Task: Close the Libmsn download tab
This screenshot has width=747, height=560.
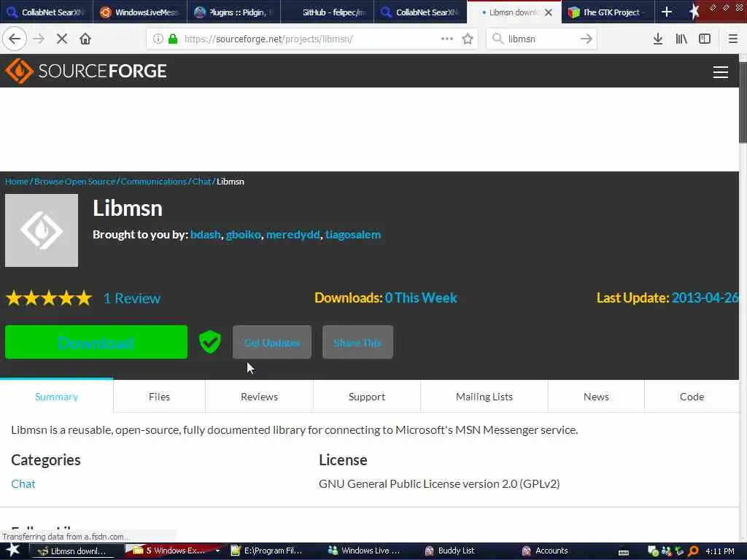Action: click(x=549, y=12)
